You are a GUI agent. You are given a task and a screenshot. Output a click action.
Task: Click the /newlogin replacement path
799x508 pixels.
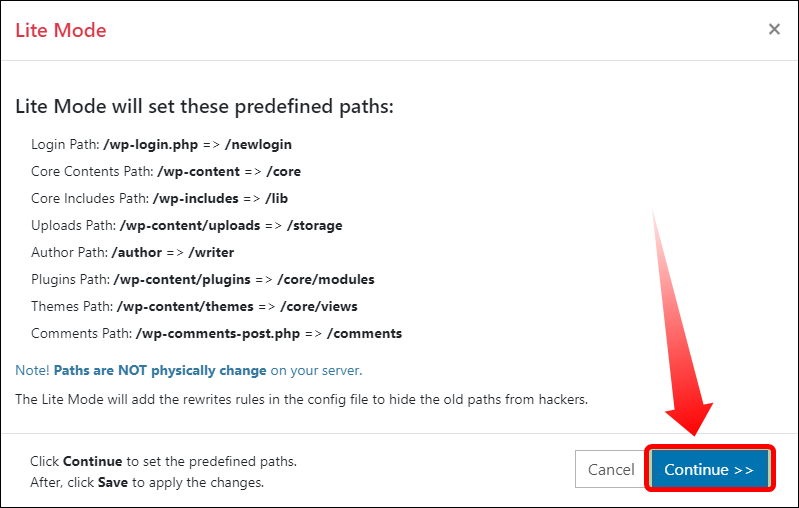pyautogui.click(x=259, y=145)
